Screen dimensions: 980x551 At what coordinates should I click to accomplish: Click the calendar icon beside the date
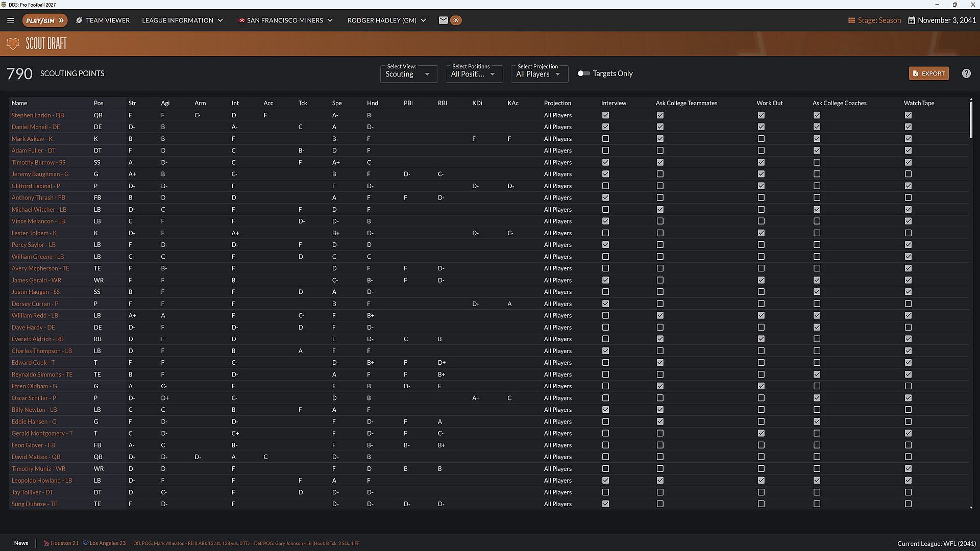tap(911, 20)
